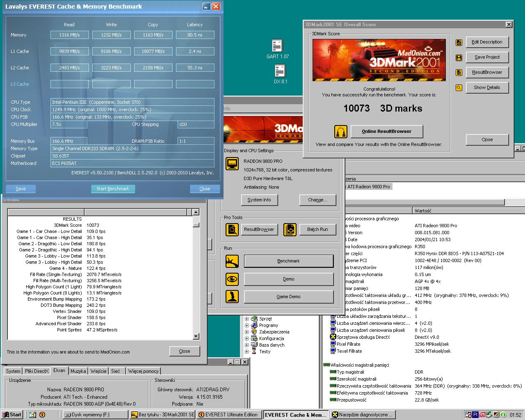The image size is (525, 420).
Task: Click the eye icon next to Demo
Action: point(232,279)
